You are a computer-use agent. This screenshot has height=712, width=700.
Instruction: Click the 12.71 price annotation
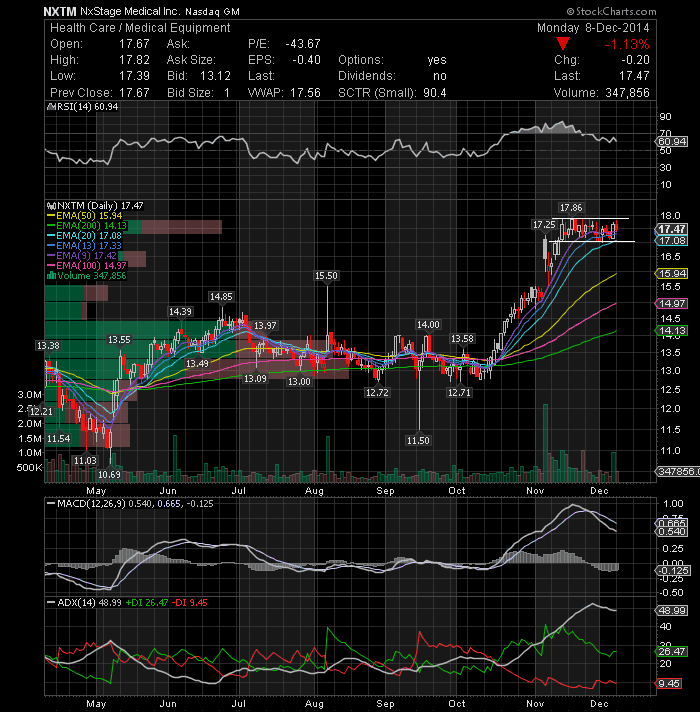pyautogui.click(x=459, y=392)
